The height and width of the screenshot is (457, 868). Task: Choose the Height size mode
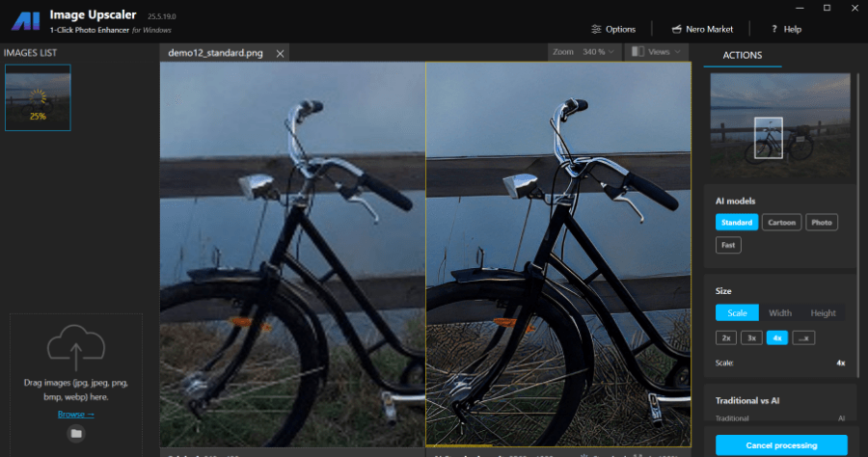[824, 313]
